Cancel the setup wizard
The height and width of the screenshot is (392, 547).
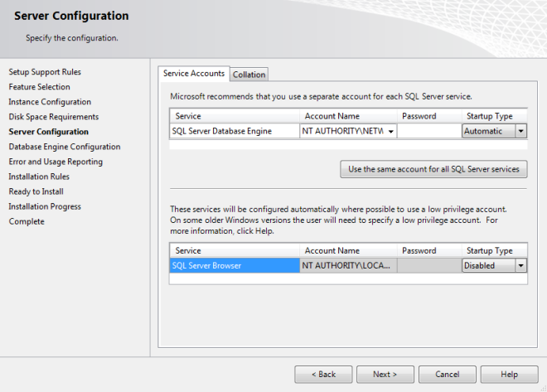[448, 375]
